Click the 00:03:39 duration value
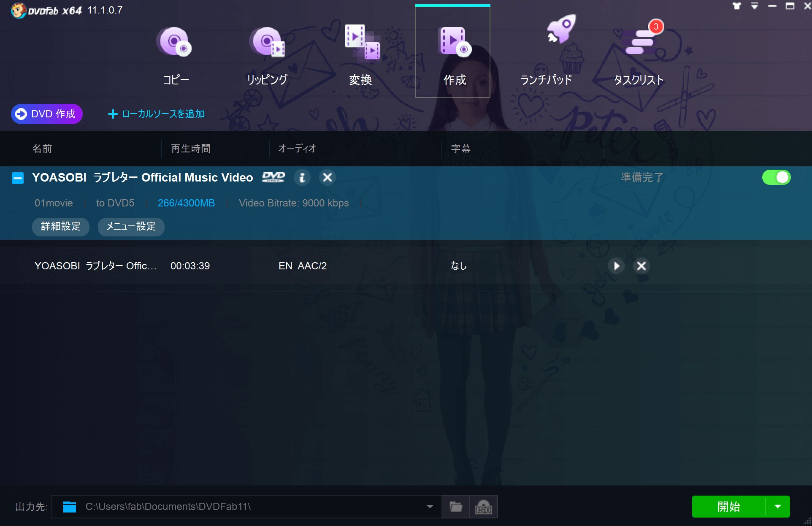The image size is (812, 526). click(x=190, y=266)
